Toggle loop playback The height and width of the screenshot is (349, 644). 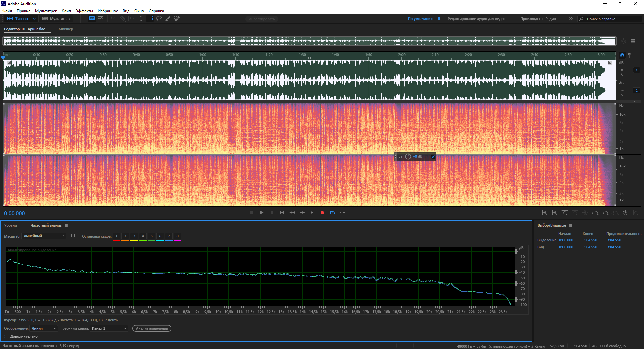click(x=332, y=213)
